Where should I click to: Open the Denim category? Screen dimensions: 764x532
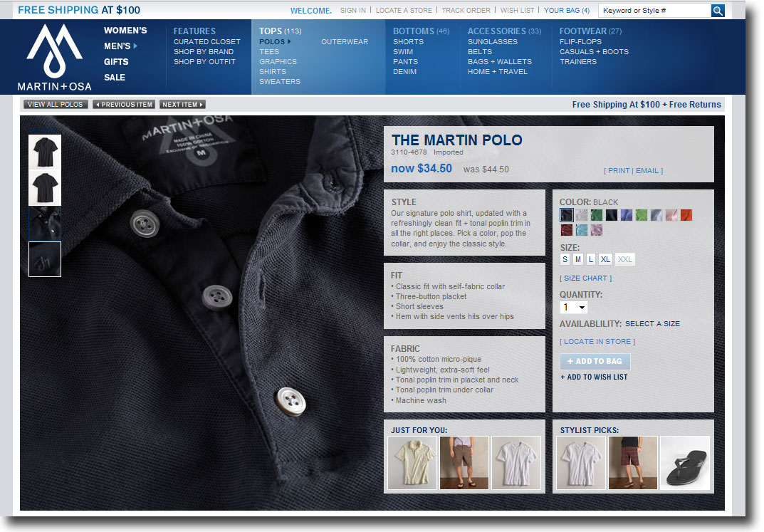(405, 72)
